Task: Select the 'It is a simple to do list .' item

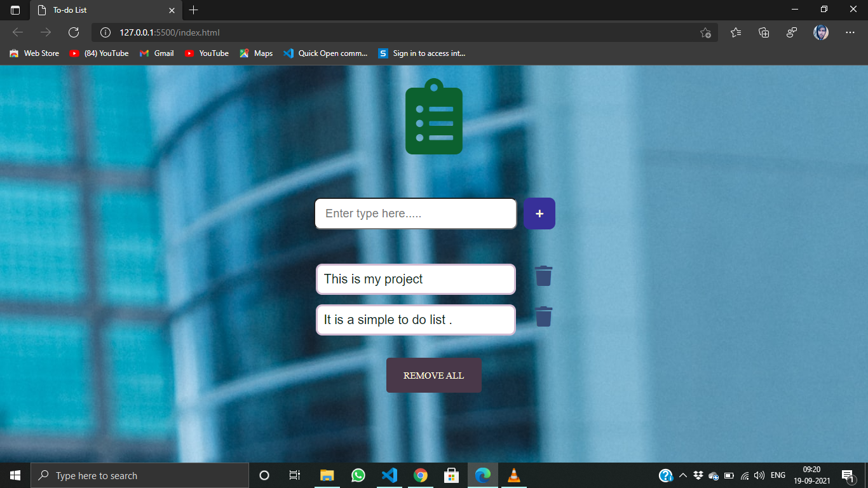Action: 416,320
